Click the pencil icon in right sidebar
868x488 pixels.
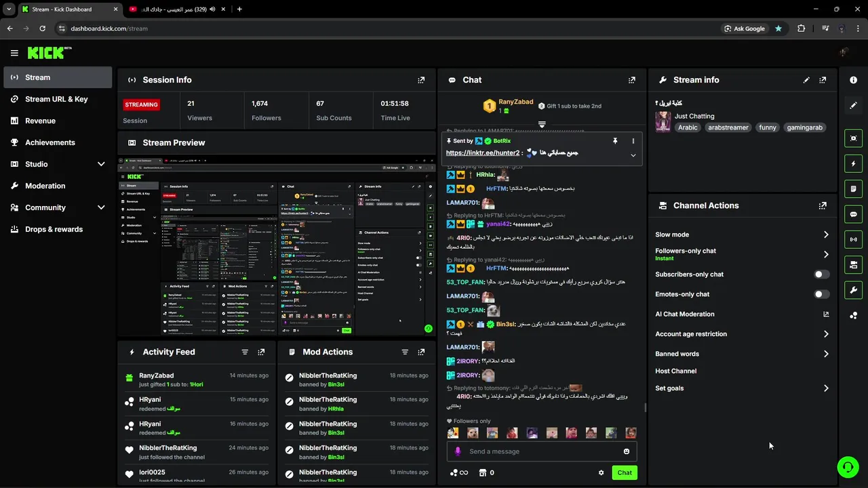pyautogui.click(x=853, y=105)
